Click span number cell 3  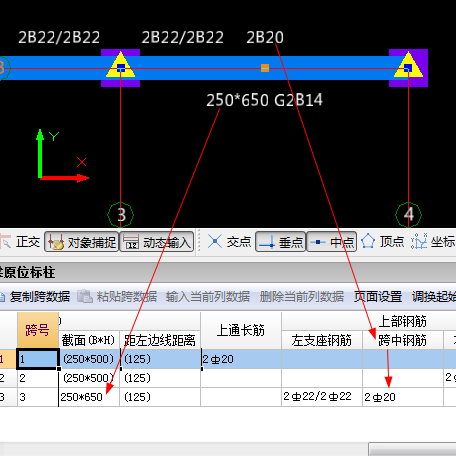(x=38, y=397)
